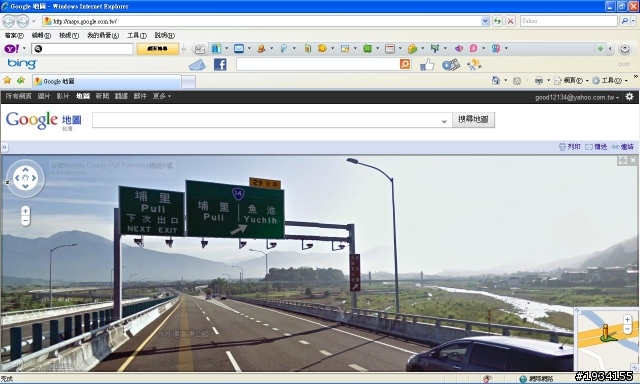Open the IE search provider dropdown arrow
640x384 pixels.
pos(634,21)
